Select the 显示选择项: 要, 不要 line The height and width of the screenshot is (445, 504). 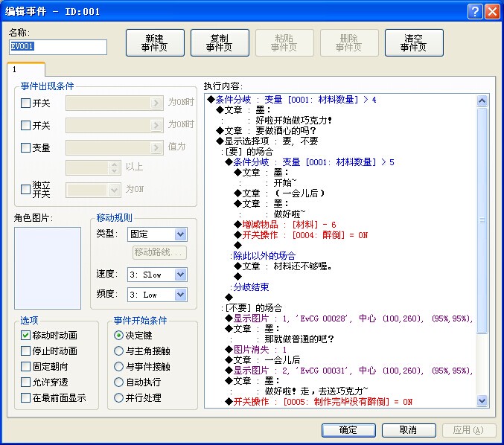pos(267,141)
